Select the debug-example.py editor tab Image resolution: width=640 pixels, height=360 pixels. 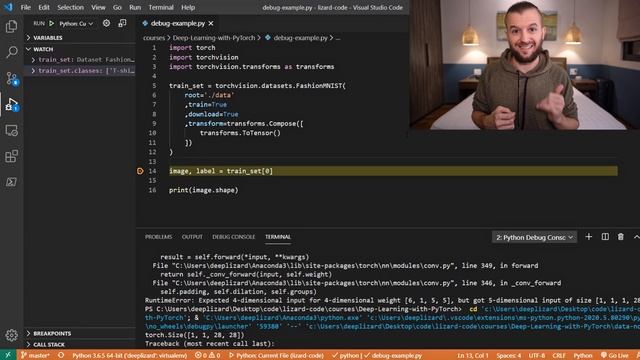click(177, 24)
